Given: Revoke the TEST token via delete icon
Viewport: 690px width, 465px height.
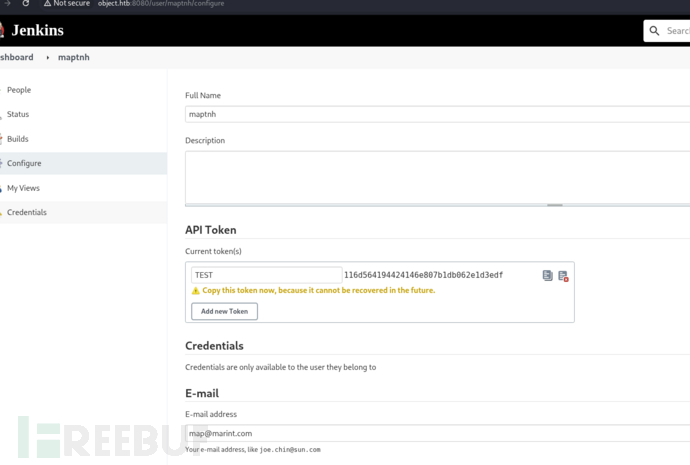Looking at the screenshot, I should pos(563,276).
